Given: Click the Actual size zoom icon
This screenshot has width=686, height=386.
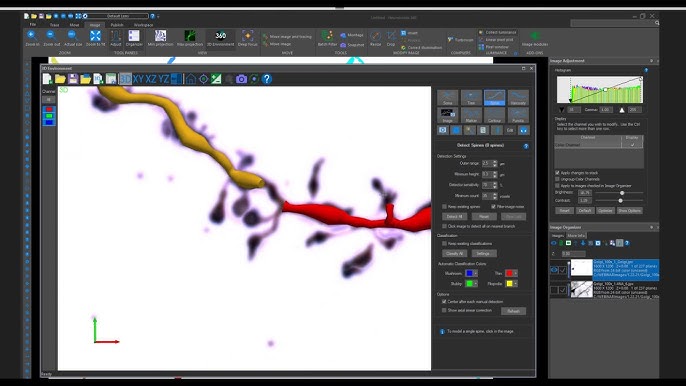Looking at the screenshot, I should point(73,38).
